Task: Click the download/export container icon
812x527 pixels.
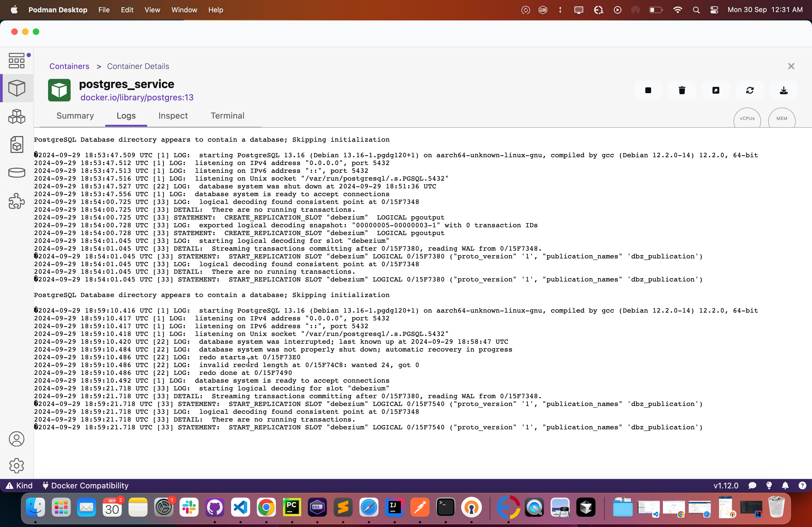Action: 783,90
